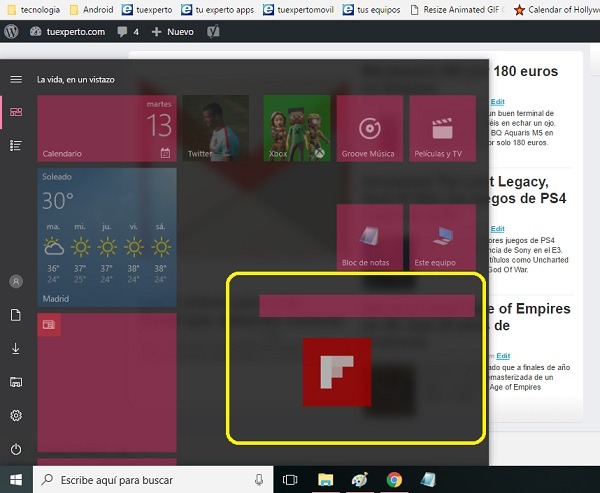Open the tuexperto bookmark
Image resolution: width=600 pixels, height=493 pixels.
147,10
